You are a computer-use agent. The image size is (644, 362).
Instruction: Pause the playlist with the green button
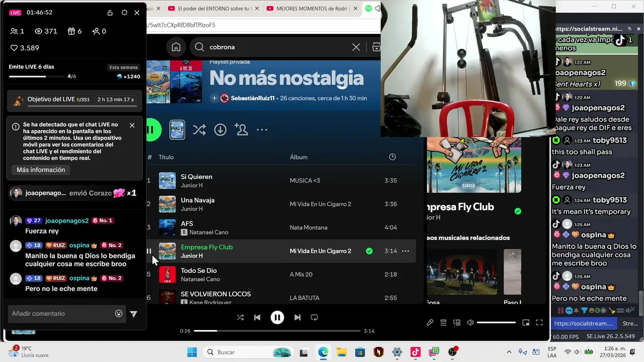[152, 130]
